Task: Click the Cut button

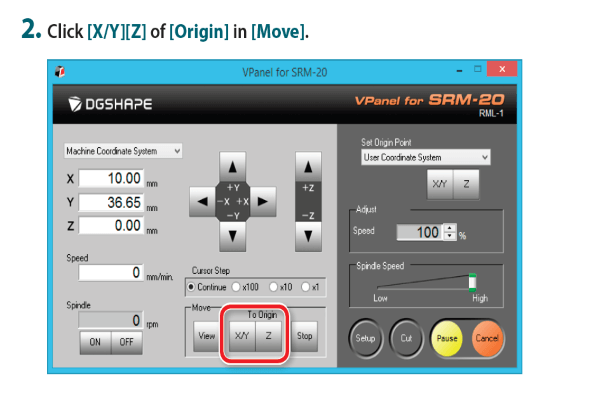Action: coord(406,338)
